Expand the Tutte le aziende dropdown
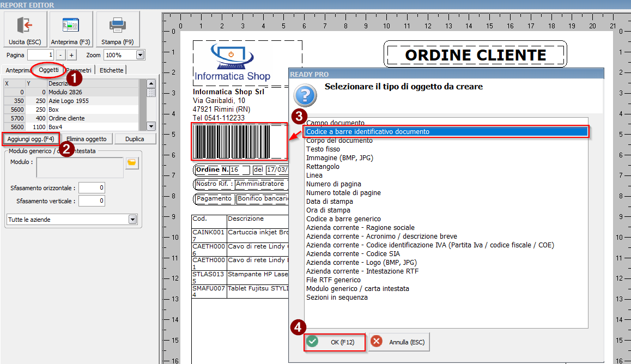 click(132, 220)
